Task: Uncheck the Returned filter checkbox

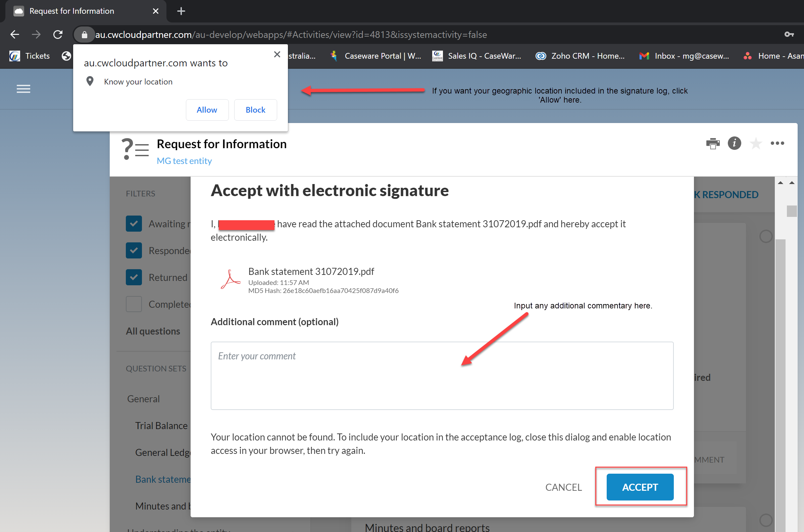Action: coord(134,278)
